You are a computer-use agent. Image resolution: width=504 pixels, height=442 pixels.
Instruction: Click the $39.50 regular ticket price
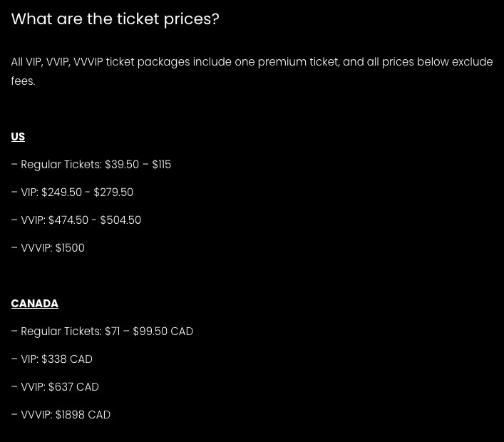point(122,165)
